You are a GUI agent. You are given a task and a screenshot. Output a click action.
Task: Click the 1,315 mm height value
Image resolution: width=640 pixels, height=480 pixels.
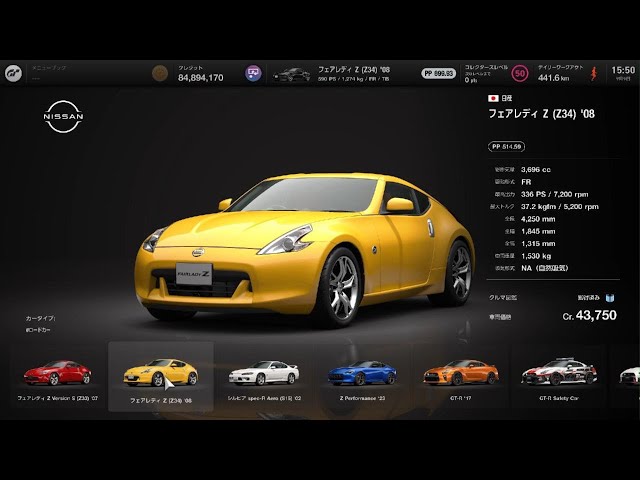click(538, 243)
